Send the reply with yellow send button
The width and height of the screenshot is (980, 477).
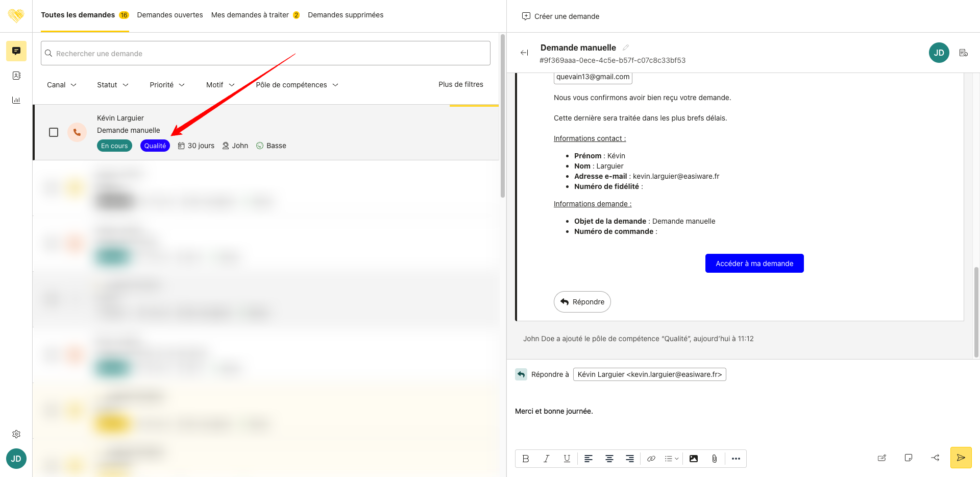[961, 458]
